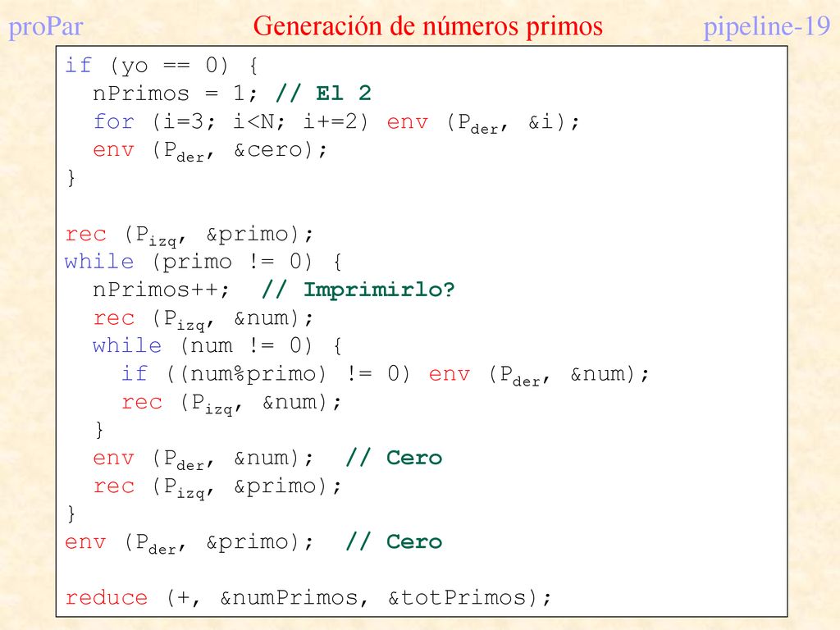Click the "env (Pder, &num);" after the if
This screenshot has height=630, width=840.
coord(539,375)
